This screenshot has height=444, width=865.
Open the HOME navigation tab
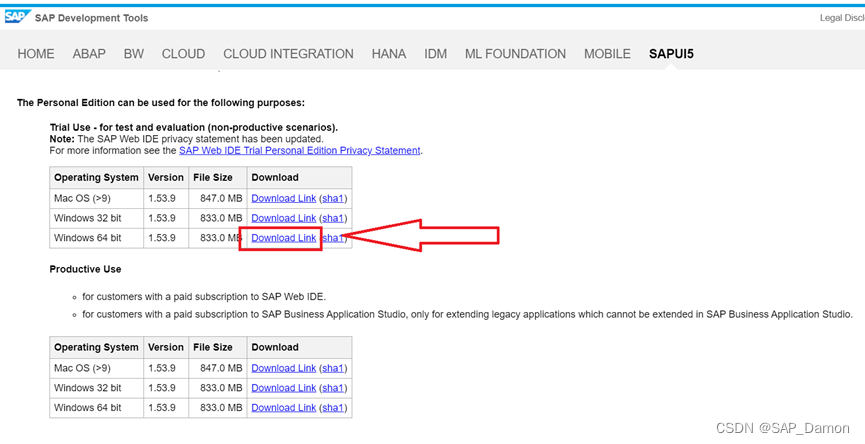coord(36,54)
